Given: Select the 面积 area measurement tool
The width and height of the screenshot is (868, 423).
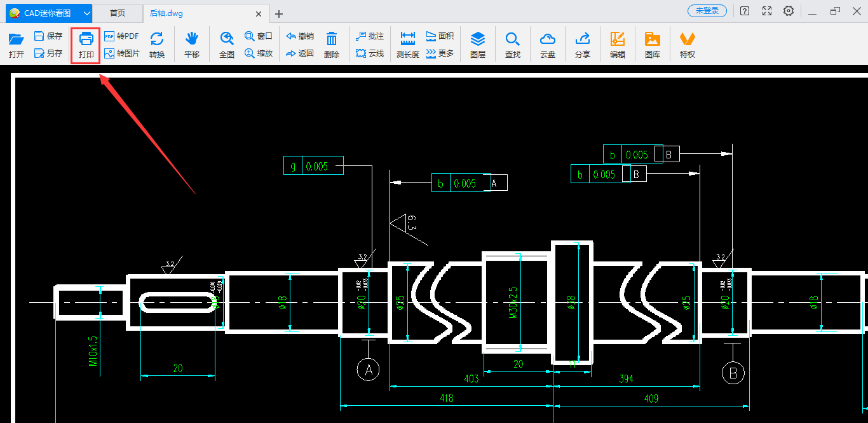Looking at the screenshot, I should 440,36.
